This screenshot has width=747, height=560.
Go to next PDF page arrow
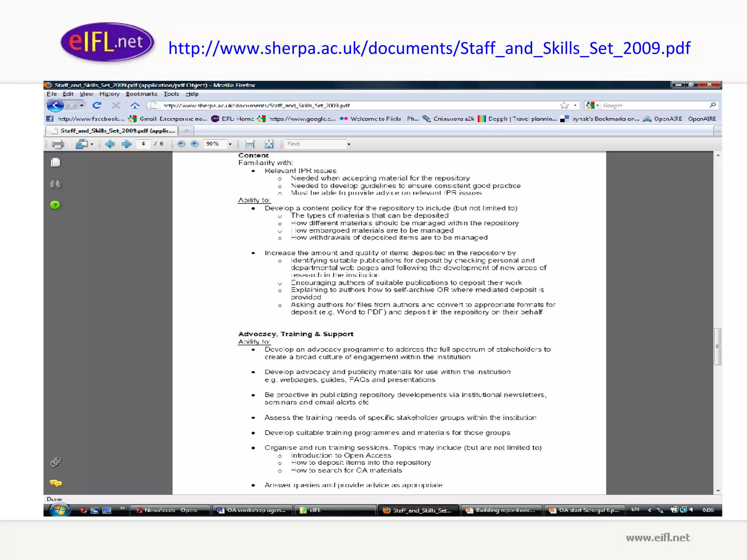click(x=127, y=144)
